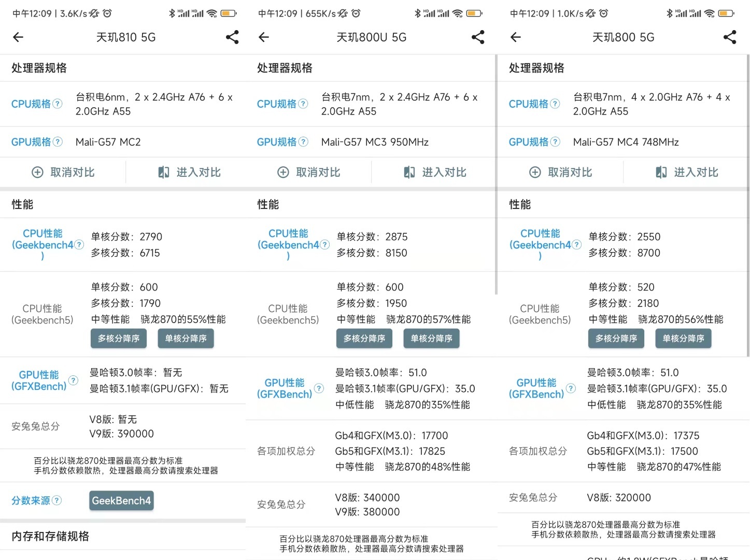Open GPU规格 help icon on 天玑800 panel
The width and height of the screenshot is (750, 560).
point(555,142)
